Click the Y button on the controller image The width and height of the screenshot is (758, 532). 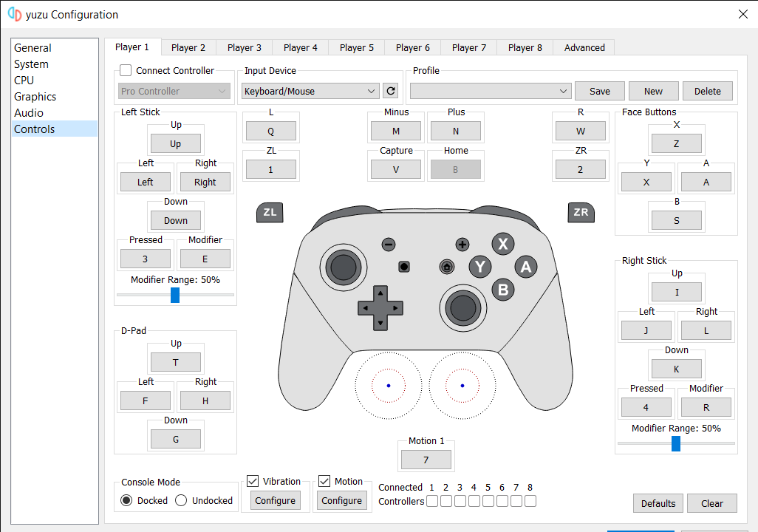480,267
